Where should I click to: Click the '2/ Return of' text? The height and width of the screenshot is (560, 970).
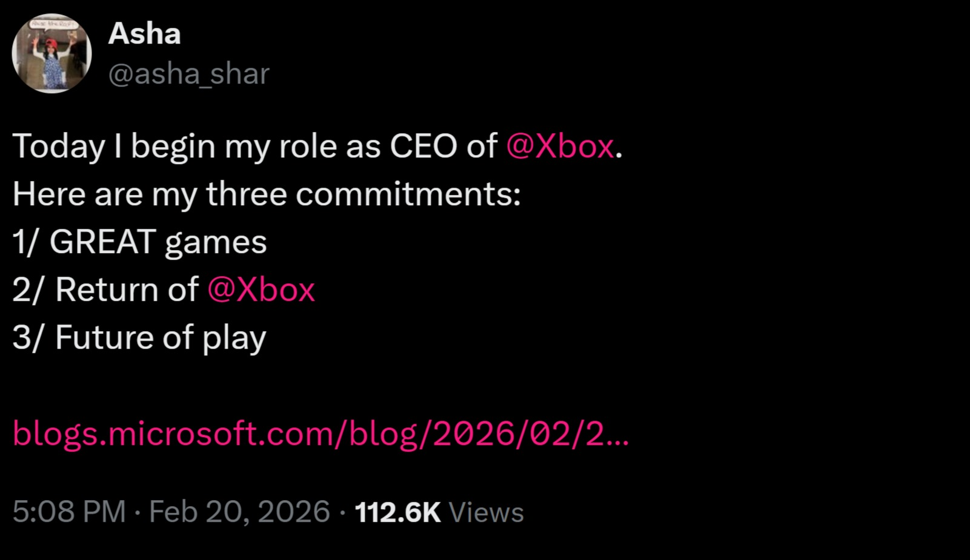pyautogui.click(x=105, y=289)
